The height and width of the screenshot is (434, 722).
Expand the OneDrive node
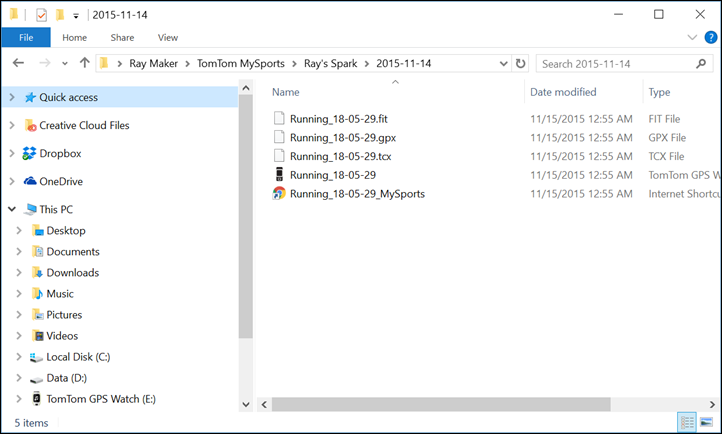pyautogui.click(x=12, y=181)
